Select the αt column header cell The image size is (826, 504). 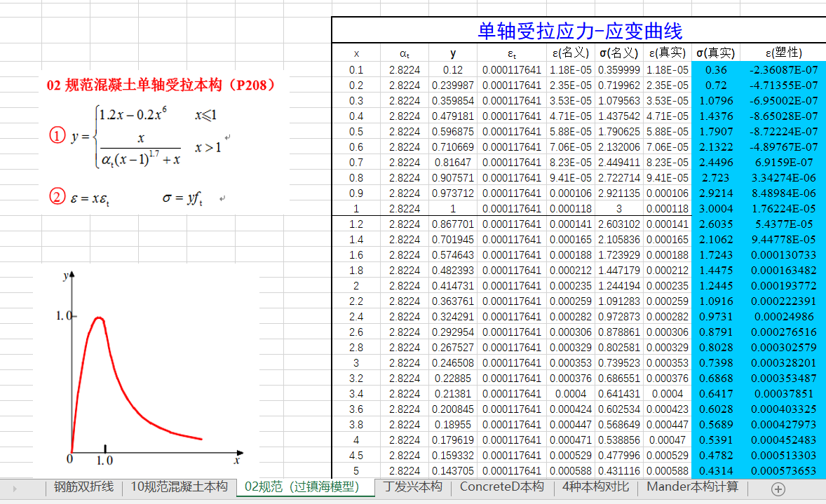(x=405, y=53)
